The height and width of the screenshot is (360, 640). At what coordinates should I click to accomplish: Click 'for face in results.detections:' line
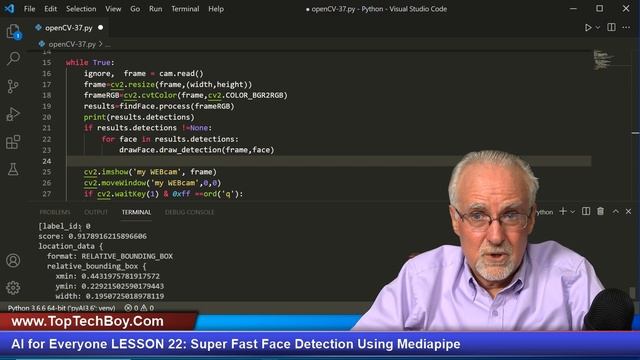click(170, 139)
